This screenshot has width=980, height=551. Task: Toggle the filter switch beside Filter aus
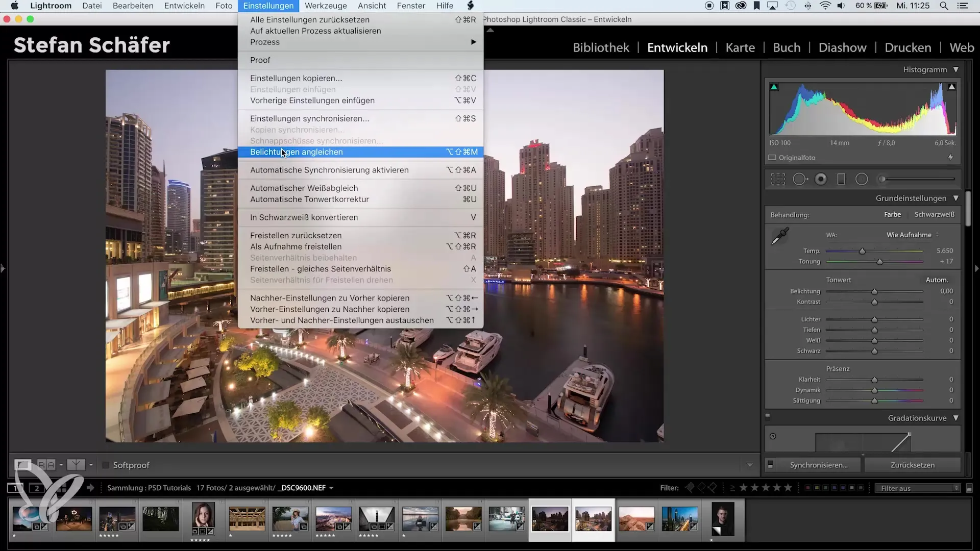[x=969, y=488]
